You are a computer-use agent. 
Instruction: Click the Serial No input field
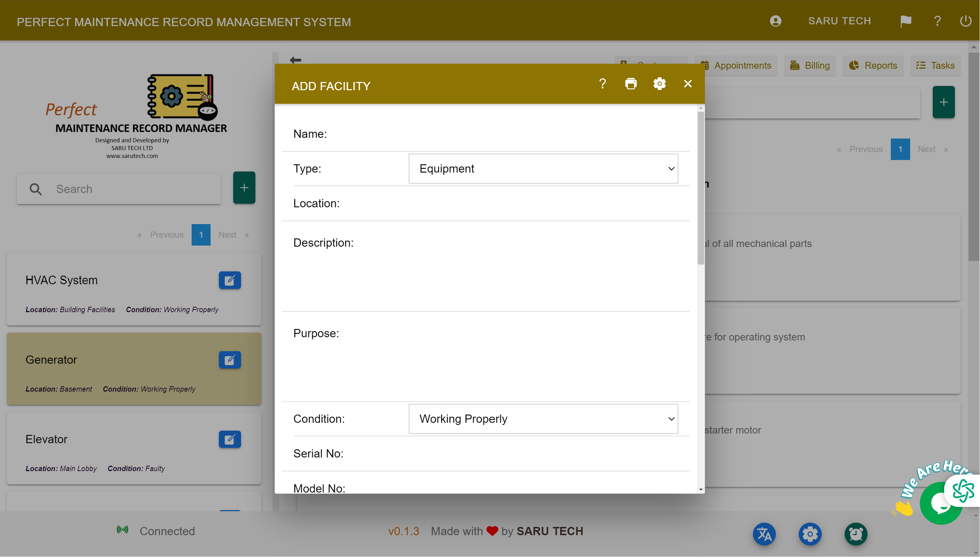click(543, 454)
